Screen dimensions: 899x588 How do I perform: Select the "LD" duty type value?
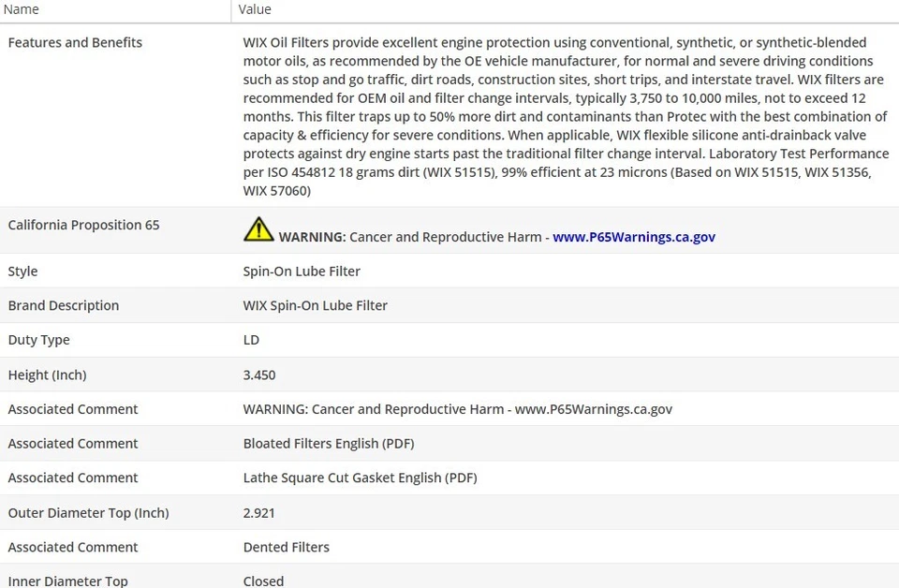click(251, 340)
